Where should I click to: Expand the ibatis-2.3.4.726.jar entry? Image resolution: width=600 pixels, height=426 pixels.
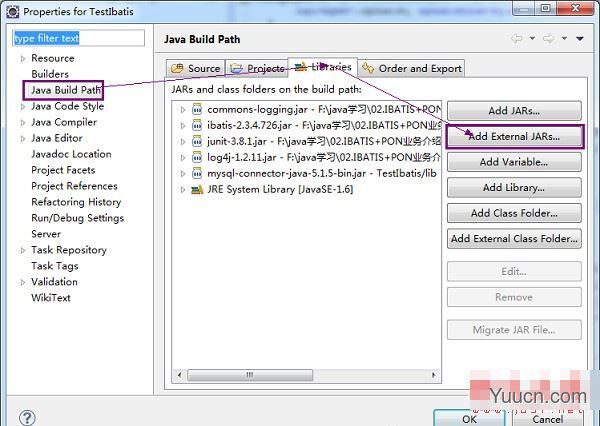[x=183, y=125]
